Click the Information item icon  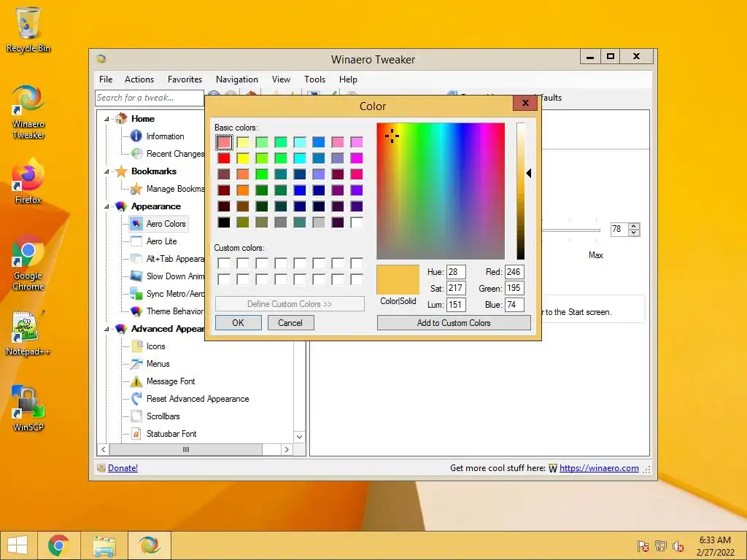(x=136, y=136)
